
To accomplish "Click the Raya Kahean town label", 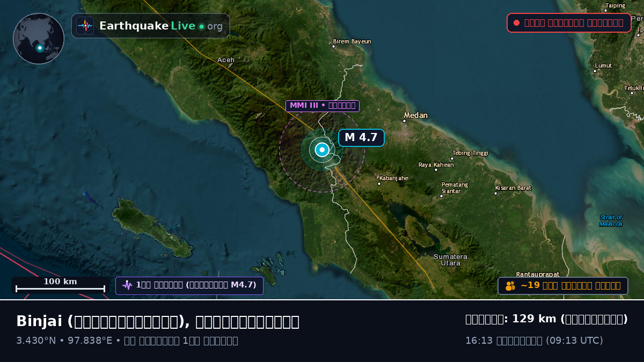I will 436,165.
